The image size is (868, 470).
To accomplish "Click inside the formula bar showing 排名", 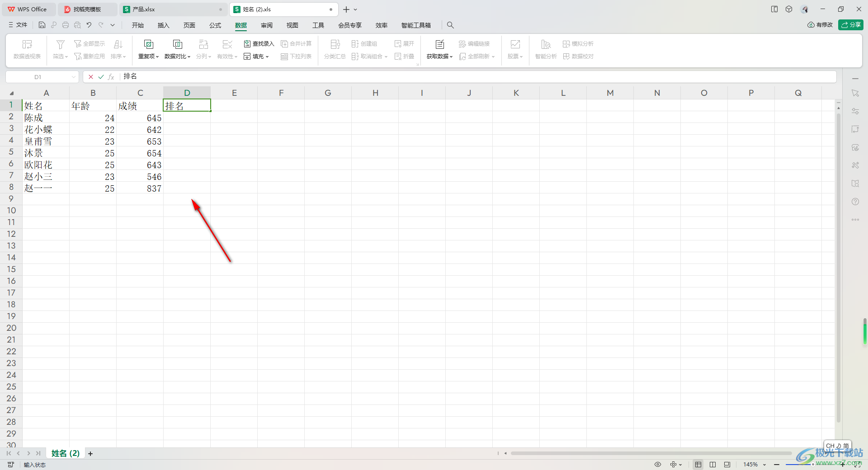I will (477, 77).
